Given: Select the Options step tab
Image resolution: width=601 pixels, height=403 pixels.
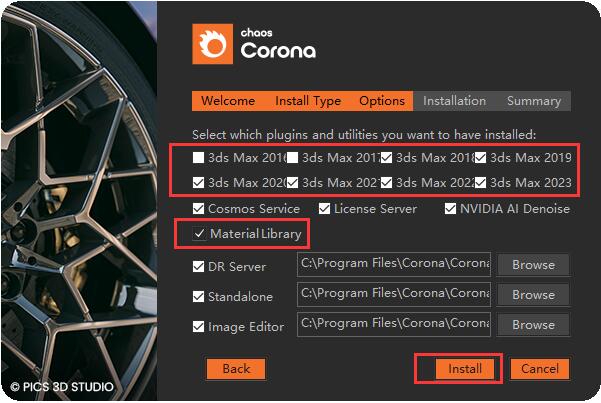Looking at the screenshot, I should tap(382, 101).
